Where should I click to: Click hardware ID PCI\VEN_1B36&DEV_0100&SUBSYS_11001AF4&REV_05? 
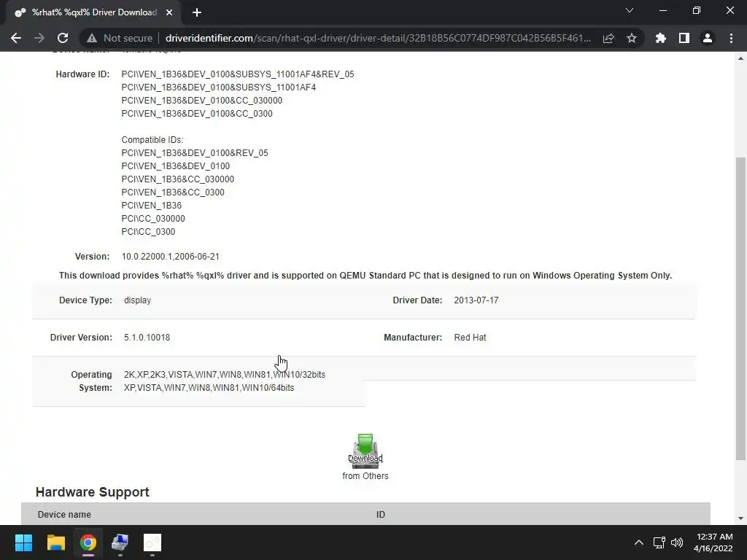coord(238,74)
